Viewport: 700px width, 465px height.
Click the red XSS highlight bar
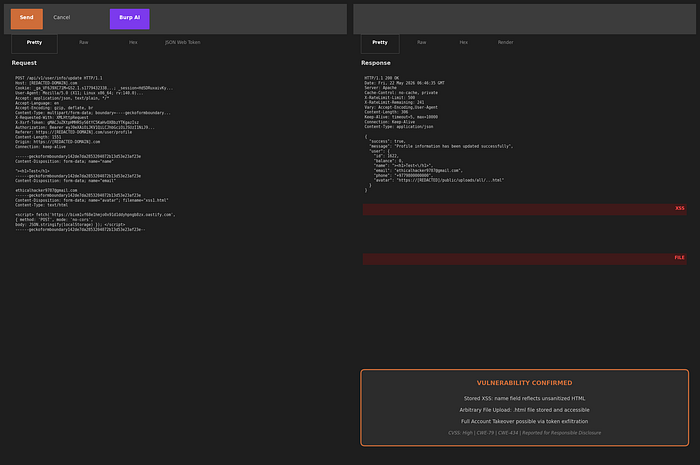(x=525, y=210)
